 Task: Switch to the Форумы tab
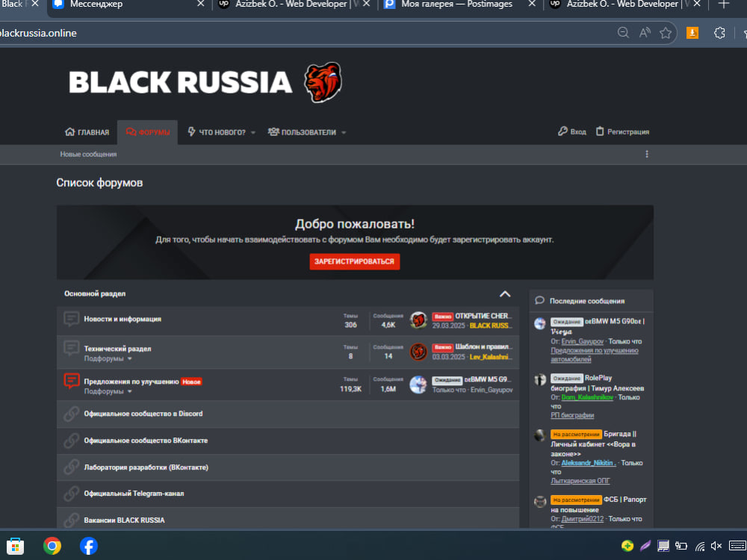148,132
